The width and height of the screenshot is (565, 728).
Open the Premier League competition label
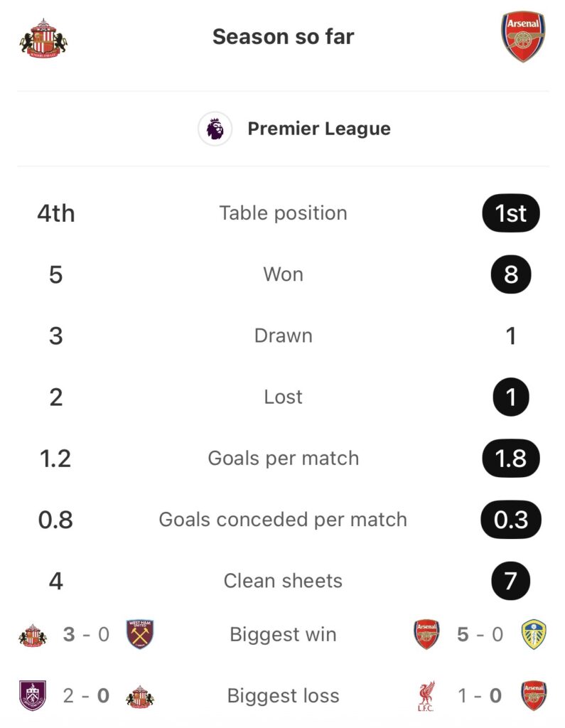pos(318,129)
